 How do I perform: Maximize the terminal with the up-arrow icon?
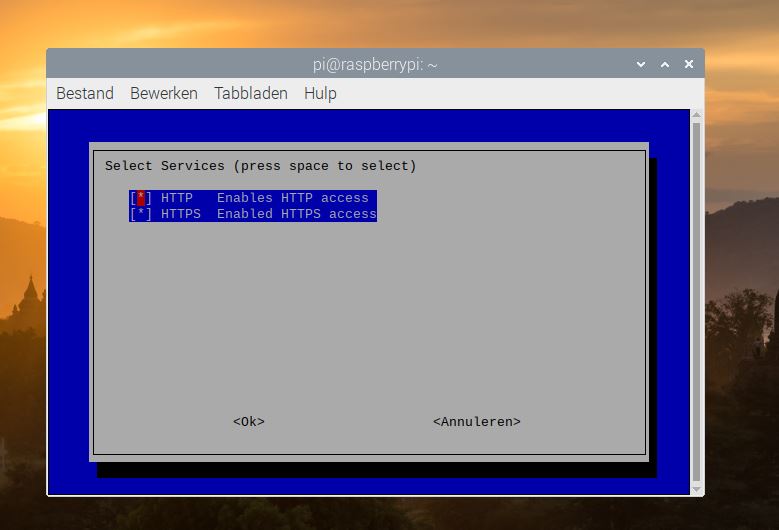[665, 64]
